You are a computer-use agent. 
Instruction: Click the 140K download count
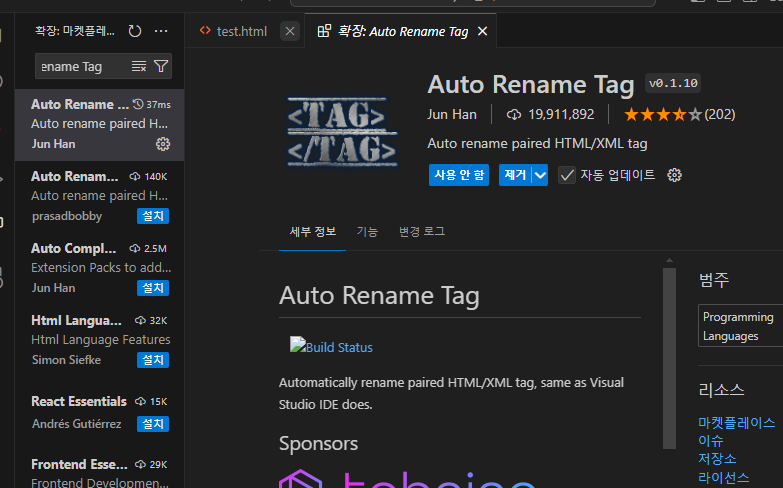click(155, 177)
